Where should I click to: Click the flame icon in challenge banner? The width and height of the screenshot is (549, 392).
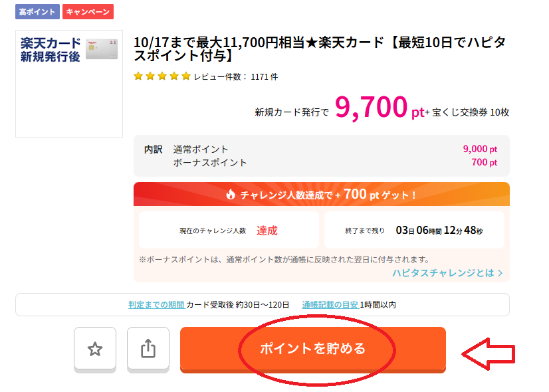[x=231, y=195]
